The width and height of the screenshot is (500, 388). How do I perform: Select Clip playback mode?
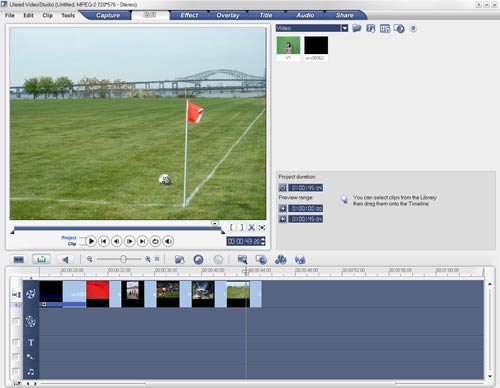click(72, 244)
